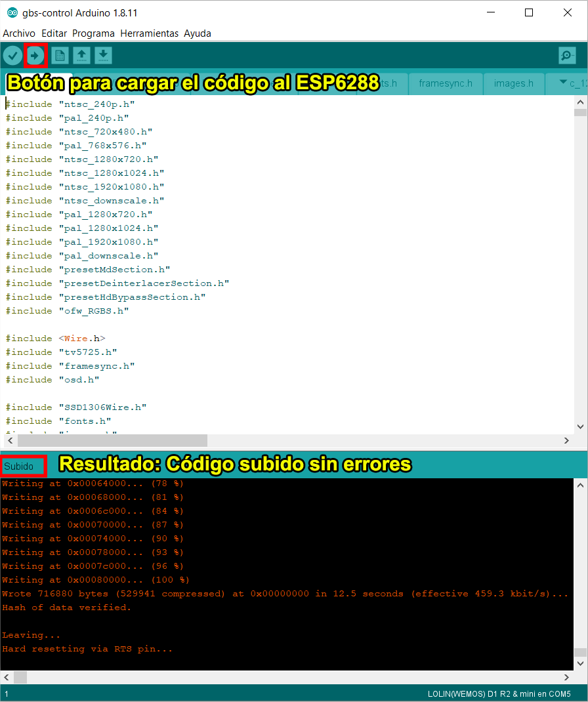
Task: Save the sketch with the down-arrow icon
Action: [x=103, y=56]
